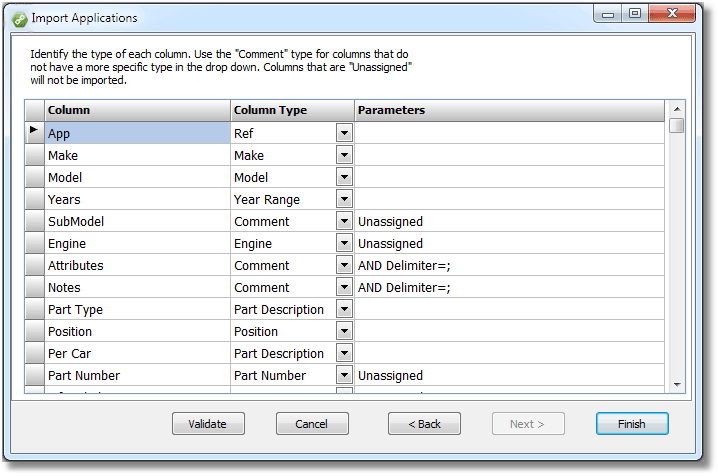Open the Part Number type dropdown

click(x=344, y=375)
